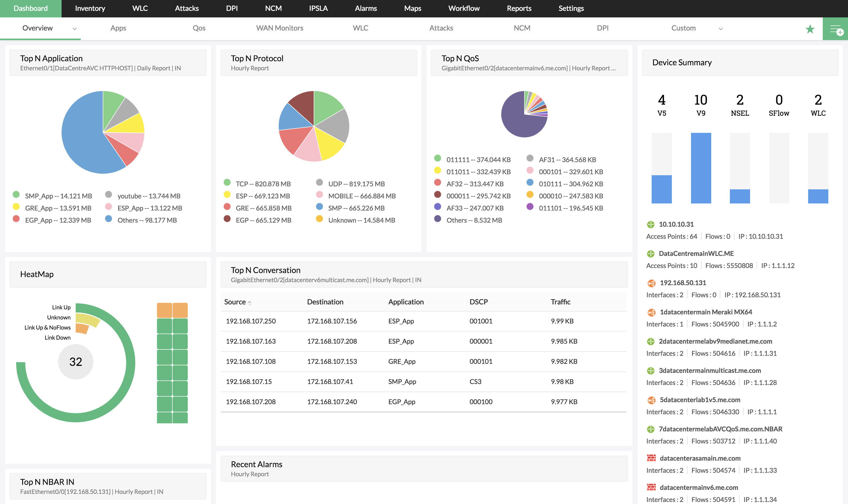Switch to the Alarms tab
Image resolution: width=848 pixels, height=504 pixels.
[365, 8]
